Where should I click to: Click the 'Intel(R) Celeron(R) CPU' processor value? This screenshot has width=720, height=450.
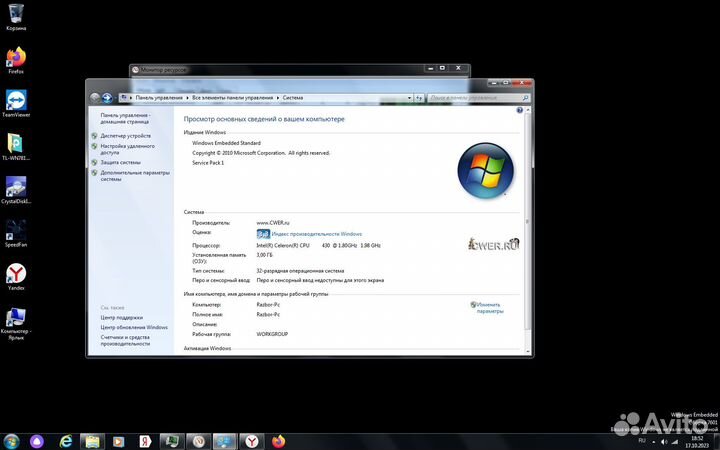283,246
